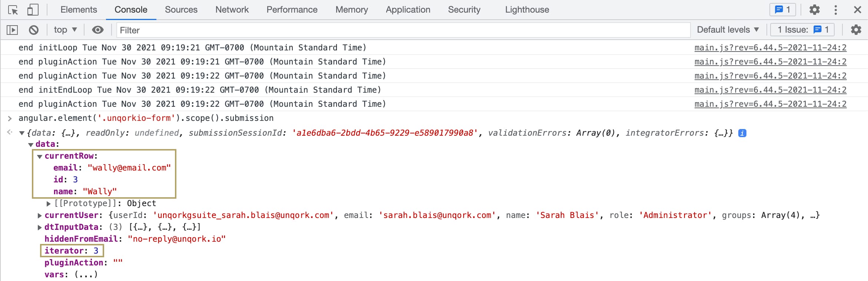This screenshot has height=281, width=868.
Task: Select the submissionSessionId value
Action: [385, 133]
